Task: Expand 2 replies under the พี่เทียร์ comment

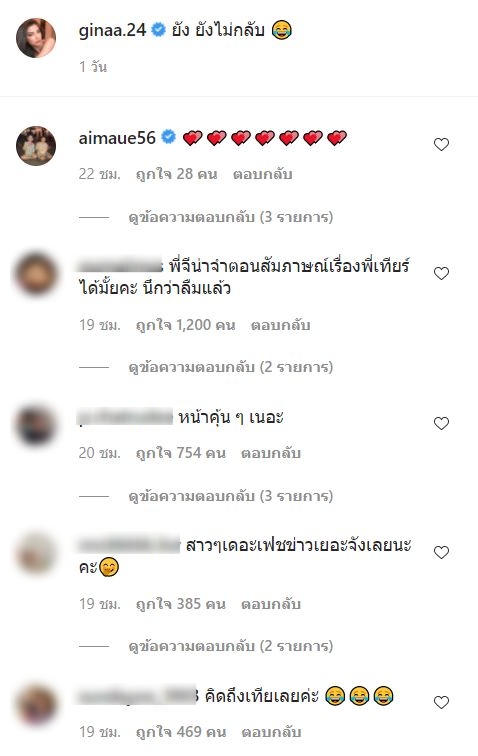Action: pyautogui.click(x=231, y=367)
